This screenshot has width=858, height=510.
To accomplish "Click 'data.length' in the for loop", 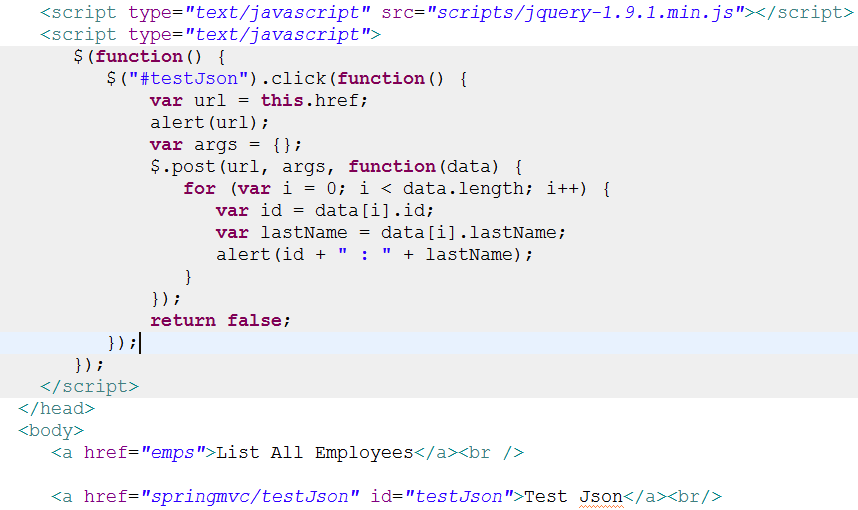I will pos(463,189).
